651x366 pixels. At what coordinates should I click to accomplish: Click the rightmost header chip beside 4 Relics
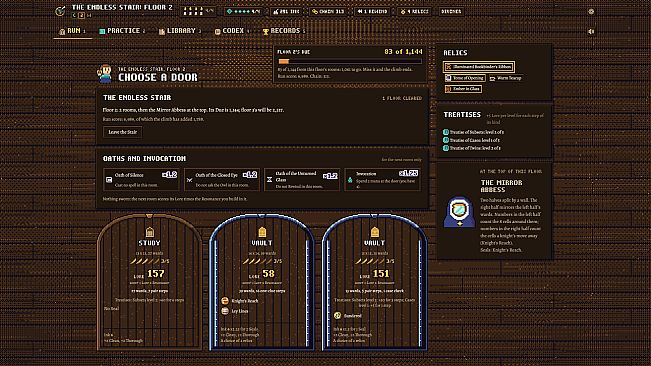click(x=451, y=12)
